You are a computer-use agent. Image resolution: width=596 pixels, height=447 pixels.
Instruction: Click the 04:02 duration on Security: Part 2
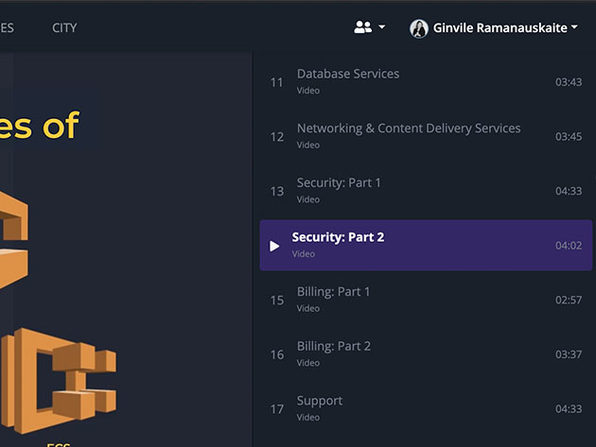click(x=568, y=246)
